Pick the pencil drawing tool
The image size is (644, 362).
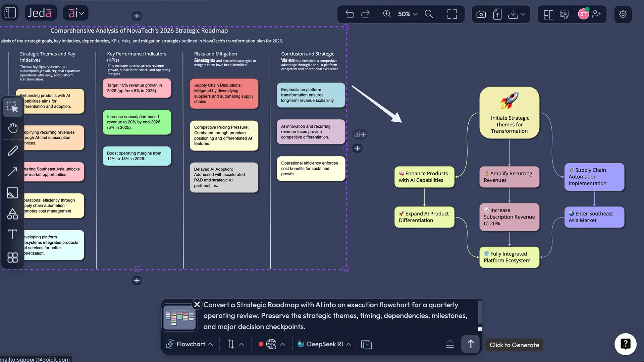[12, 150]
